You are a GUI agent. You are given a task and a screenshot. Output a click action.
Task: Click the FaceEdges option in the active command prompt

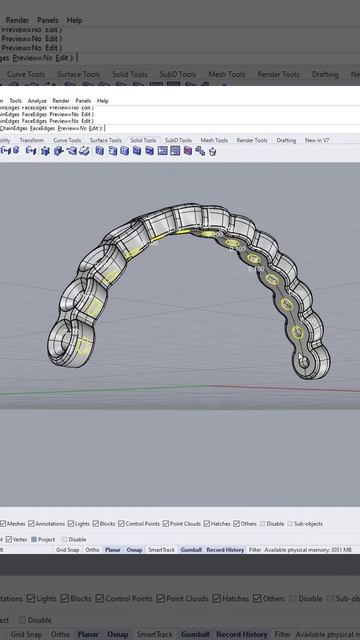click(x=43, y=128)
